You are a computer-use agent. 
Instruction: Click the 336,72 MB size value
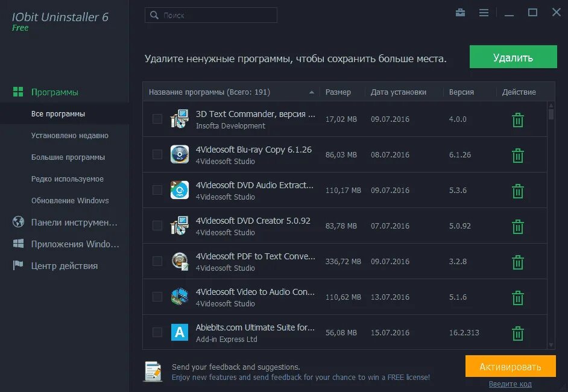[x=343, y=262]
